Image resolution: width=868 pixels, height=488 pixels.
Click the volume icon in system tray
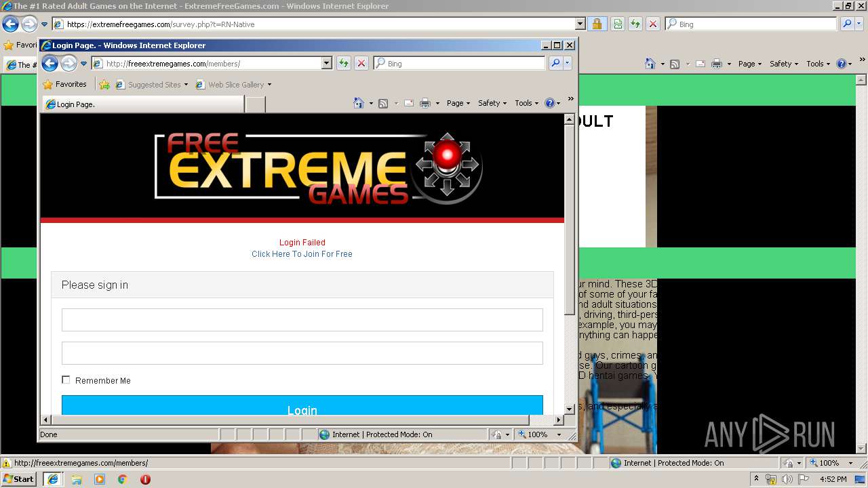pyautogui.click(x=788, y=479)
